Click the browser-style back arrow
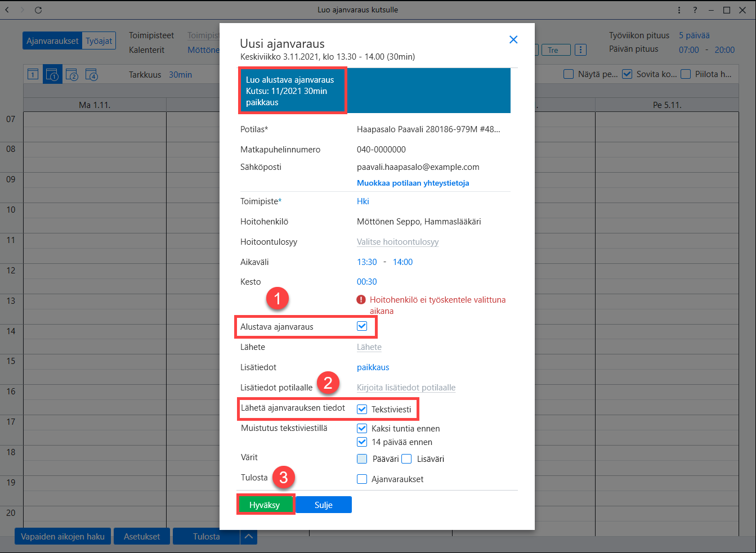Image resolution: width=756 pixels, height=553 pixels. click(7, 10)
